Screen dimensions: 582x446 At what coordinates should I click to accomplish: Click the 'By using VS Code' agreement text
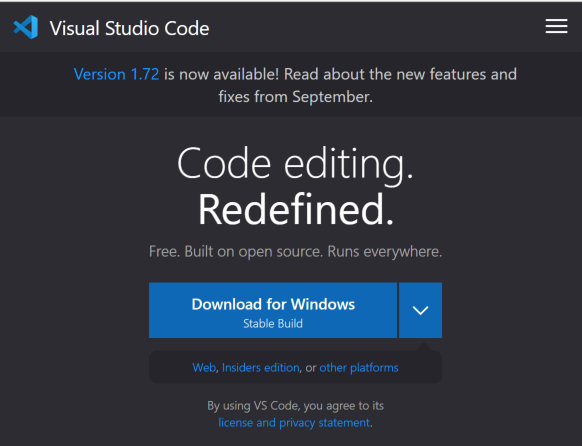pyautogui.click(x=295, y=406)
